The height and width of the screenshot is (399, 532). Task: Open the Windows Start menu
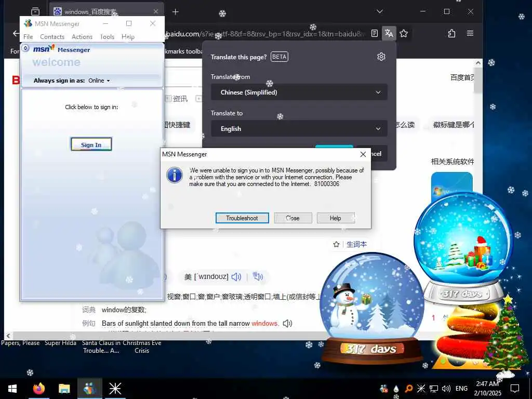pyautogui.click(x=12, y=389)
